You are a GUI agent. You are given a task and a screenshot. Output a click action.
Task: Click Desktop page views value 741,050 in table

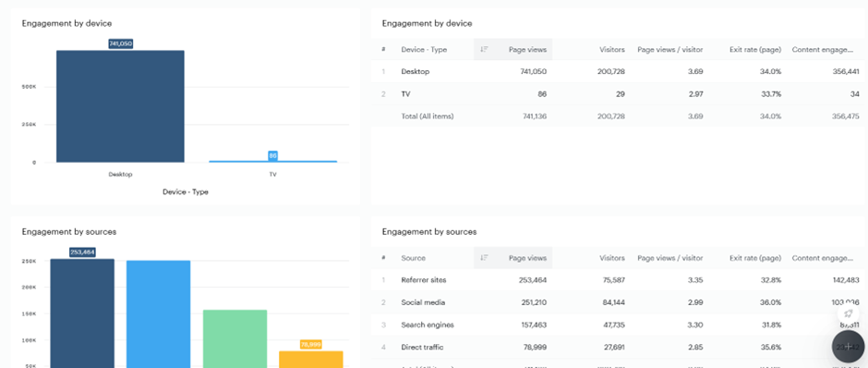(534, 71)
